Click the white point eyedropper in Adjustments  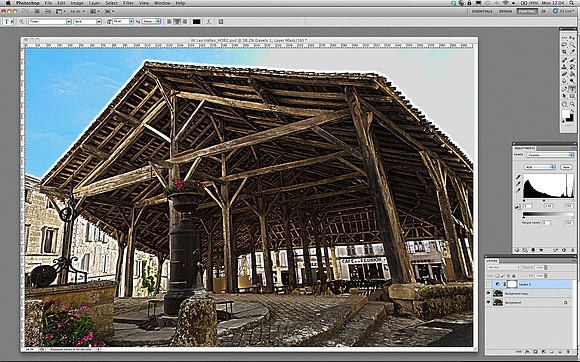click(x=518, y=190)
